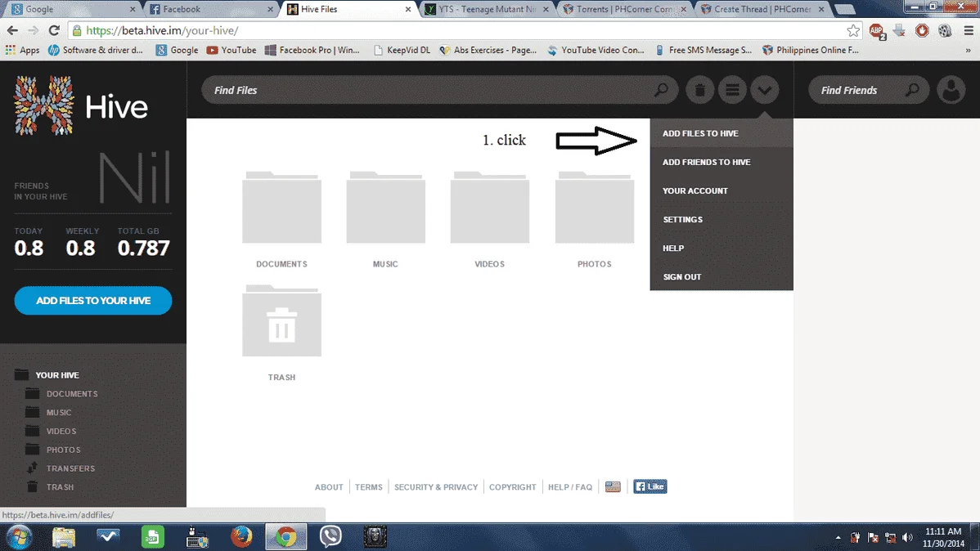Collapse the chevron dropdown menu button

click(x=764, y=91)
